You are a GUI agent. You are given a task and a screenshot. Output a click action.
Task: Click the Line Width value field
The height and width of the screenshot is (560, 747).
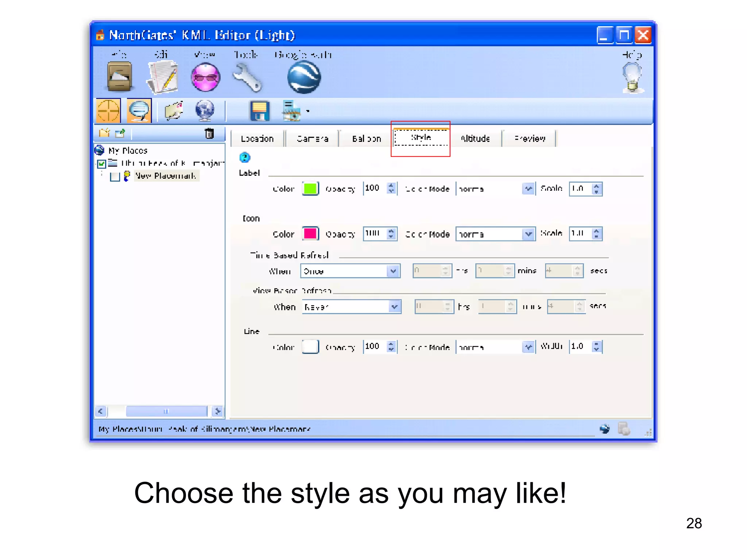[x=580, y=347]
